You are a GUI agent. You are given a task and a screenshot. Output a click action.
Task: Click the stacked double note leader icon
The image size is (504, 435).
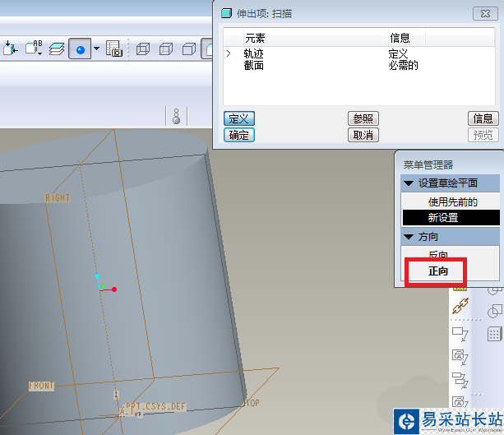click(460, 381)
